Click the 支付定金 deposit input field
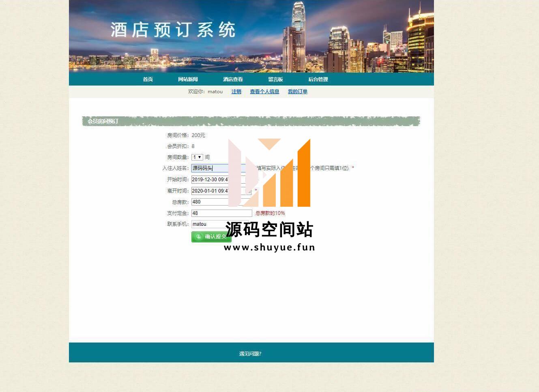 [221, 213]
